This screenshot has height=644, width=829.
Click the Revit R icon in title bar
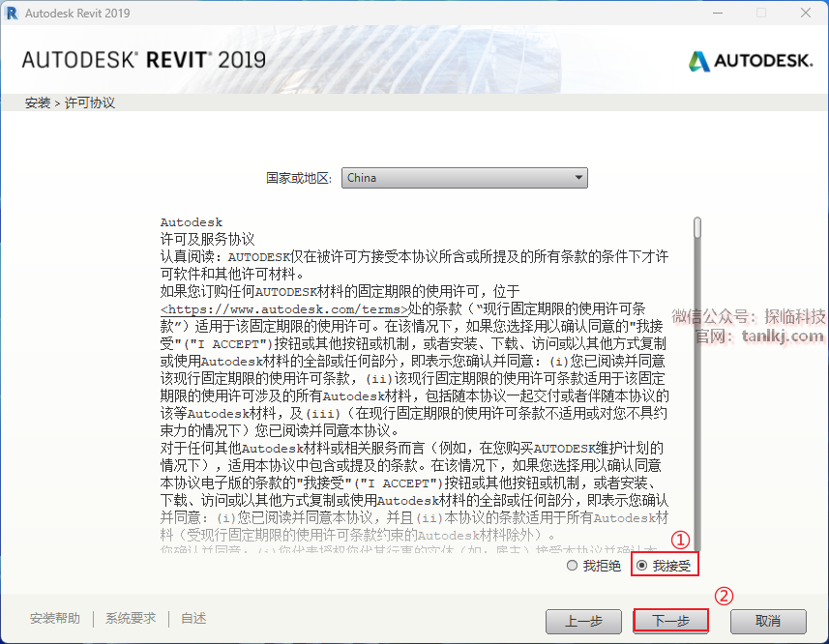pos(11,14)
